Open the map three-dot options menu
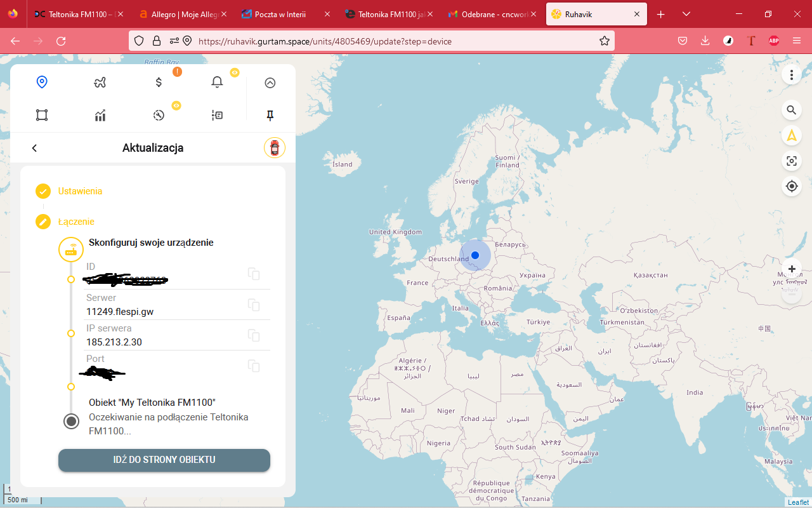Viewport: 812px width, 508px height. [792, 75]
